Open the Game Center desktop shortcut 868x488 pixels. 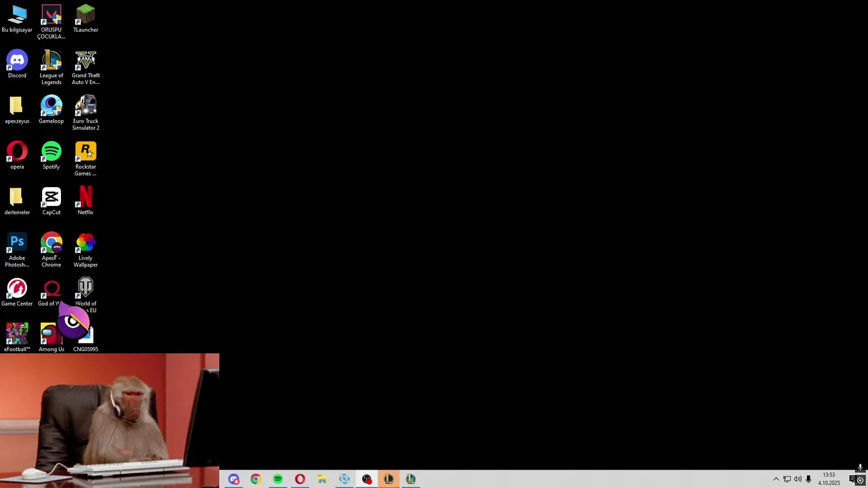pos(17,293)
